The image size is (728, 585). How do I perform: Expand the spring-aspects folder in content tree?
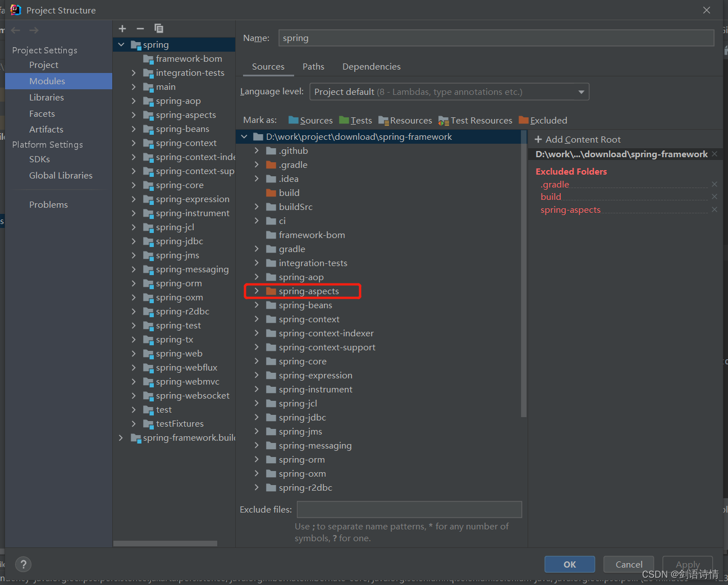point(257,291)
